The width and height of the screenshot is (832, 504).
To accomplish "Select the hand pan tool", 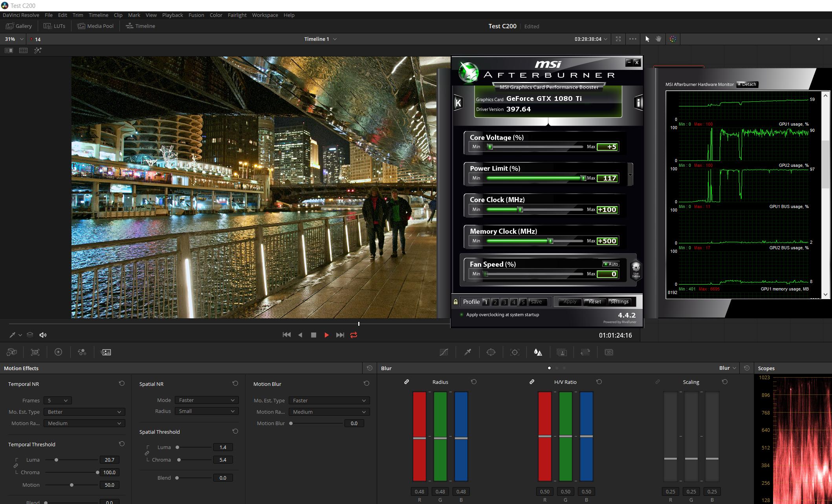I will [659, 39].
